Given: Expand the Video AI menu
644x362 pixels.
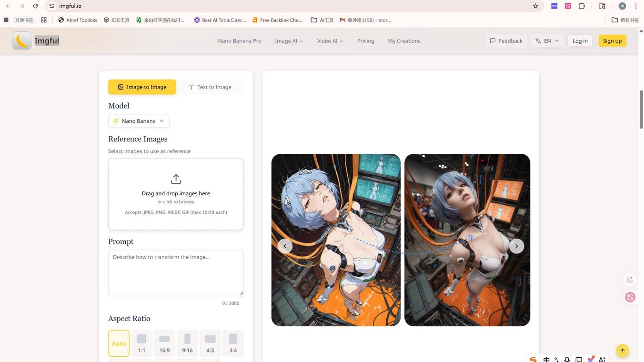Looking at the screenshot, I should point(330,41).
